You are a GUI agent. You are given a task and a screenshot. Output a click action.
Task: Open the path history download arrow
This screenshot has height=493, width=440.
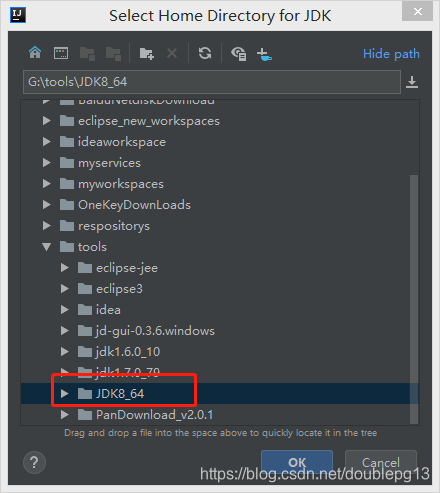tap(412, 82)
